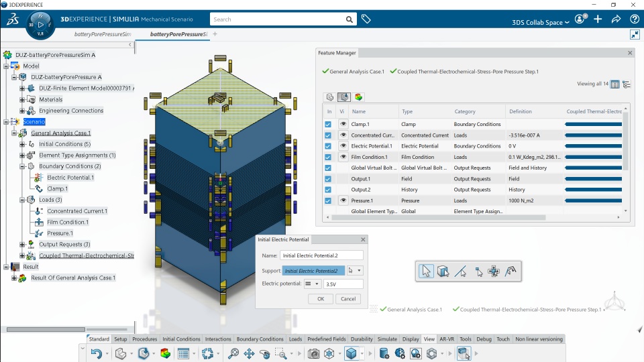Select the Pan four-arrow icon
644x362 pixels.
tap(249, 353)
